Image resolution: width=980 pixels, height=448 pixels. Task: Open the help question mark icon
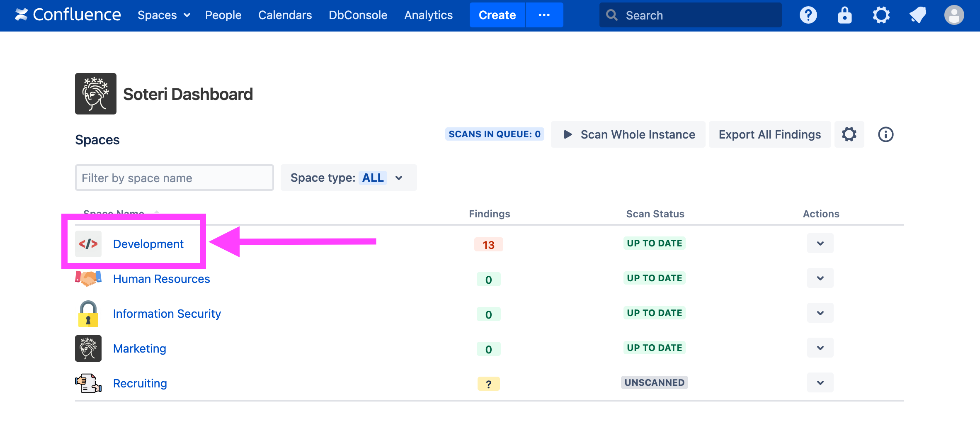coord(808,15)
